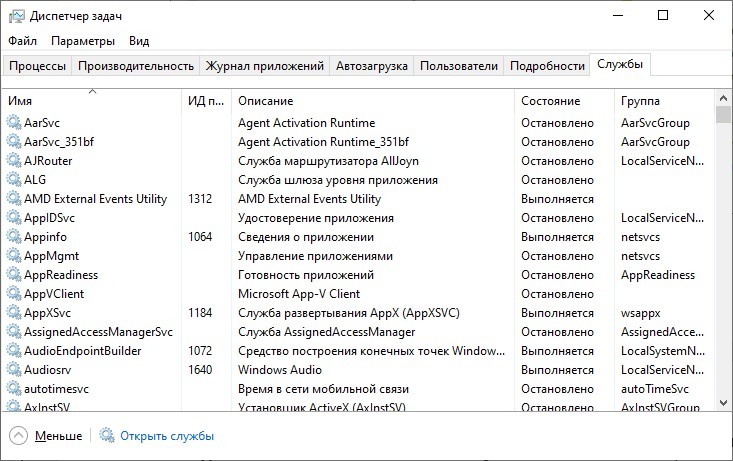The image size is (733, 461).
Task: Click the service icon of AJRouter
Action: coord(14,161)
